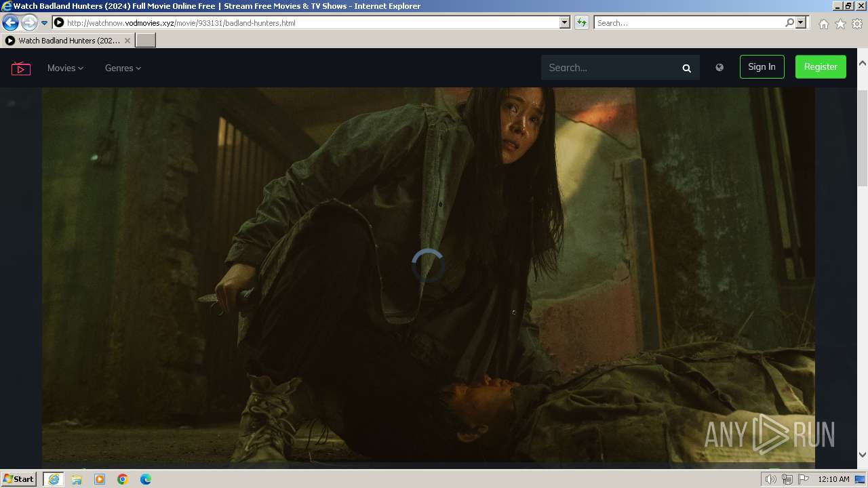Open Microsoft Edge from taskbar
Screen dimensions: 868x488
click(x=146, y=479)
